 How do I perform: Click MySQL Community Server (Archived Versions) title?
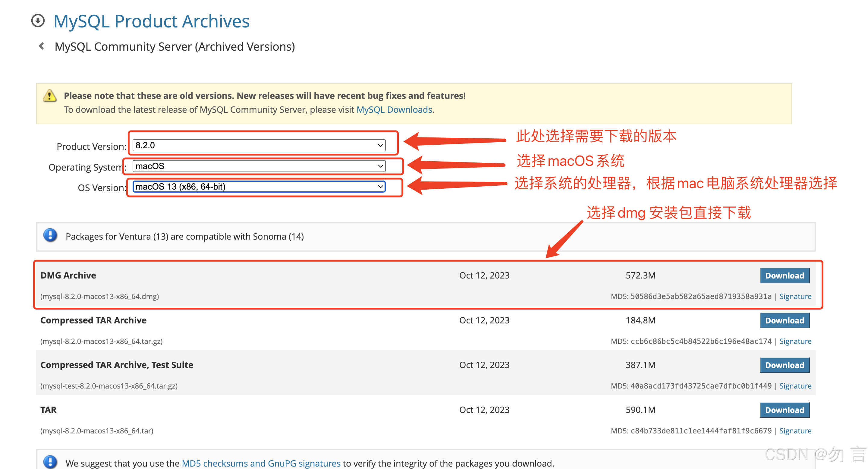tap(175, 46)
